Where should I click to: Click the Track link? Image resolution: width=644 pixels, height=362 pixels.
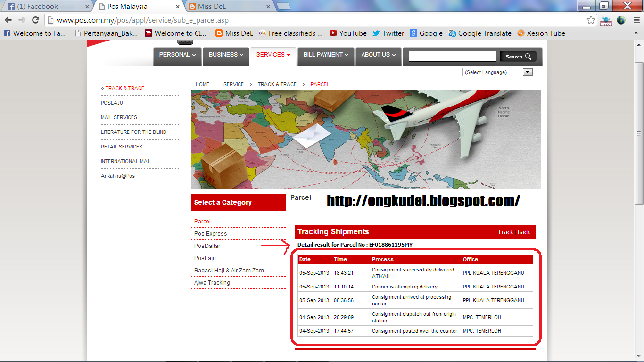point(505,232)
